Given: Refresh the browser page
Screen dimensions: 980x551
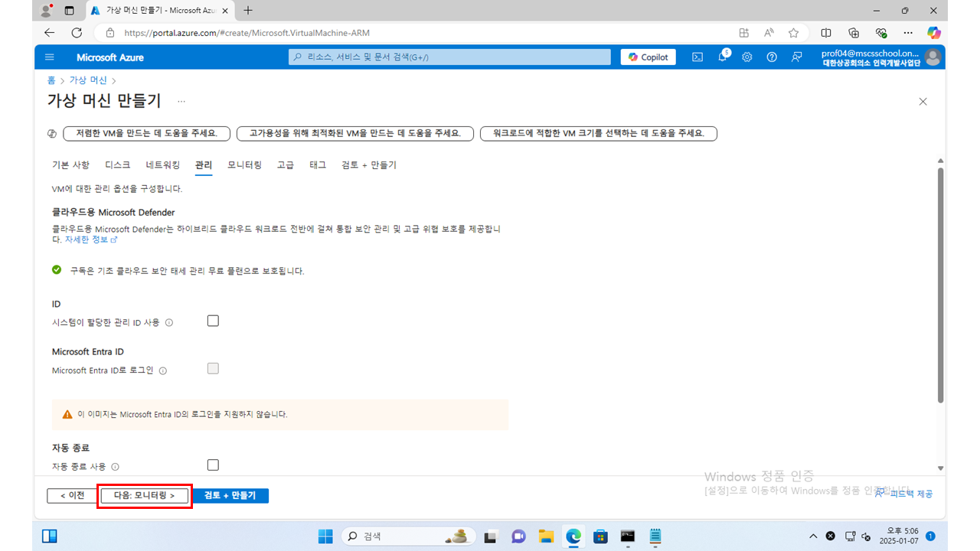Looking at the screenshot, I should pos(77,33).
